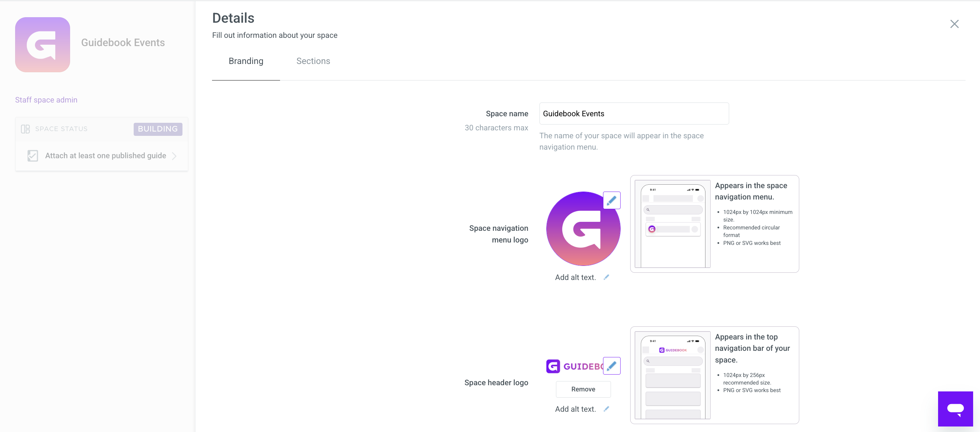Remove the space header logo
980x432 pixels.
click(x=583, y=389)
